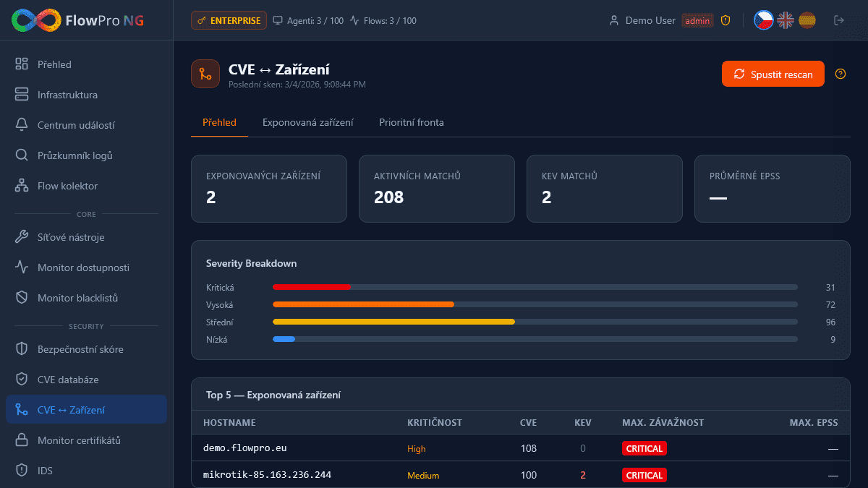Select CVE ↔ Zařízení sidebar item

(86, 409)
